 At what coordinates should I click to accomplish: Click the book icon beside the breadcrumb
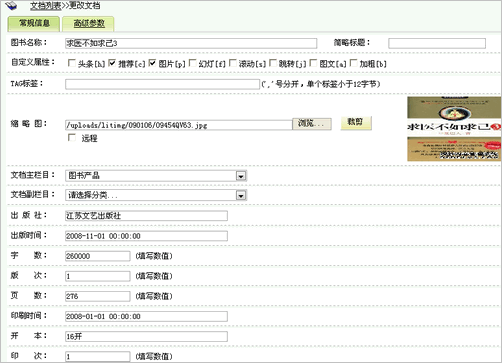coord(10,5)
